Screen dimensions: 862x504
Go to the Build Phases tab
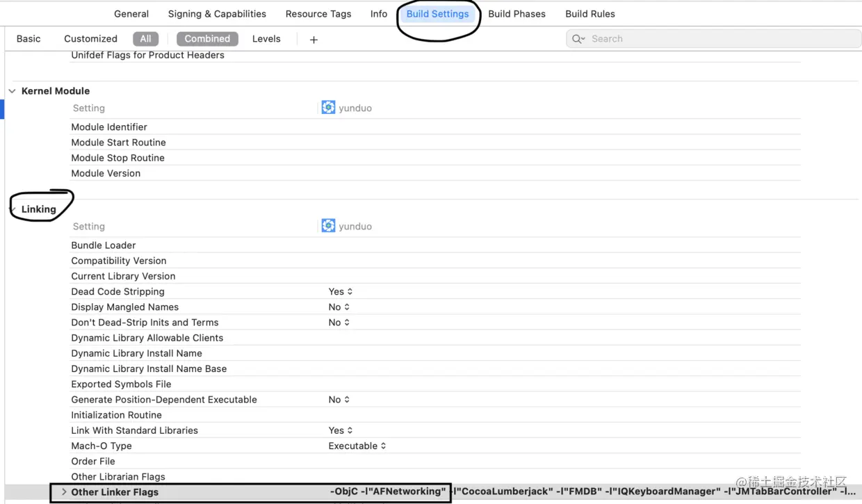tap(517, 14)
